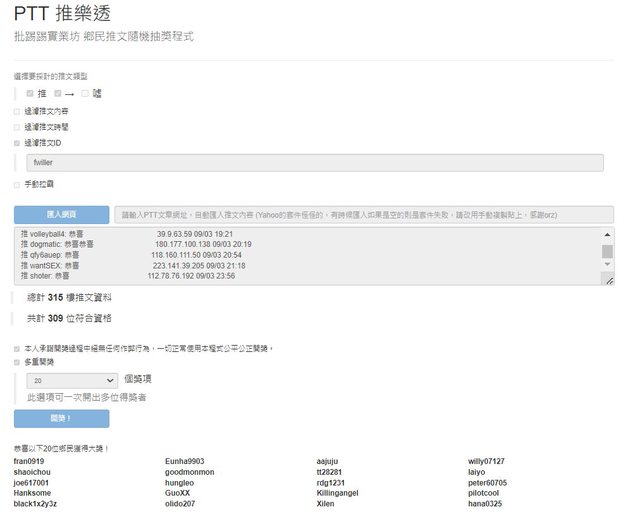Toggle the 過濾推文ID filter checkbox
The image size is (640, 514).
(x=17, y=143)
